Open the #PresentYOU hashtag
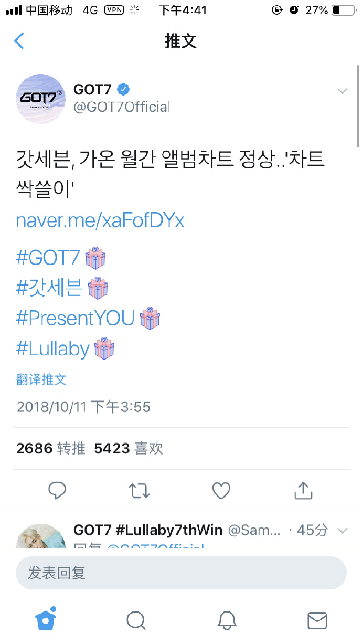 (x=76, y=318)
